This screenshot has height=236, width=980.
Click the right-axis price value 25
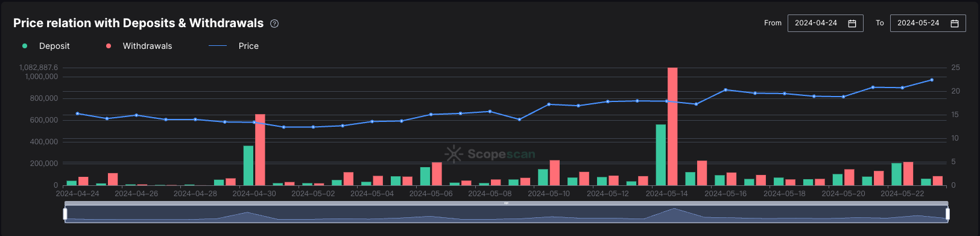click(956, 68)
